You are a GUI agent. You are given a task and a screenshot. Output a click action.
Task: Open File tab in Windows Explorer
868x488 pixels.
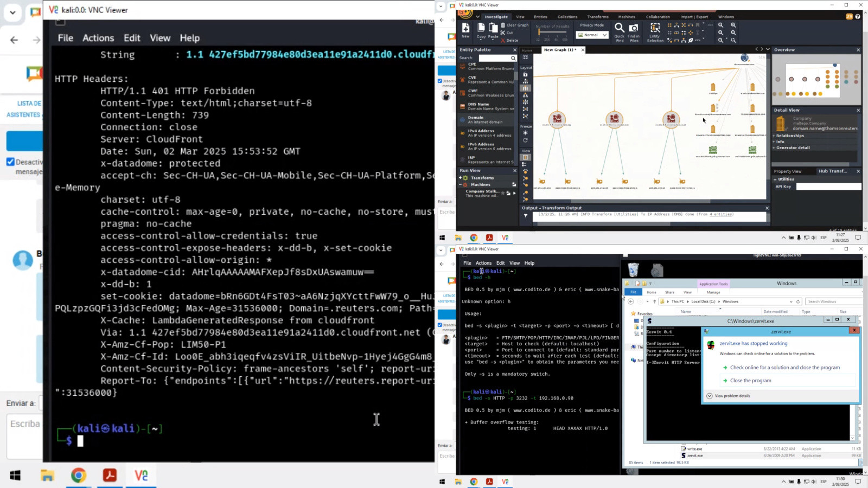click(x=633, y=292)
